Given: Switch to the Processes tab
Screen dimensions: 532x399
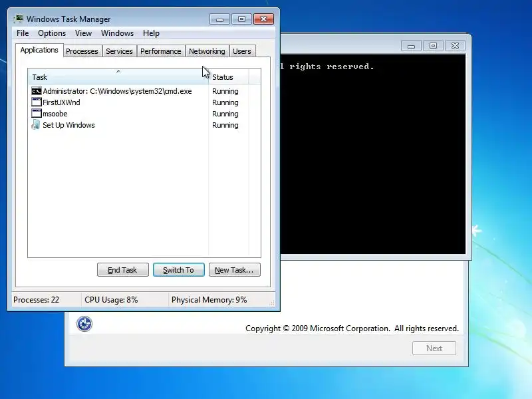Looking at the screenshot, I should pyautogui.click(x=82, y=51).
